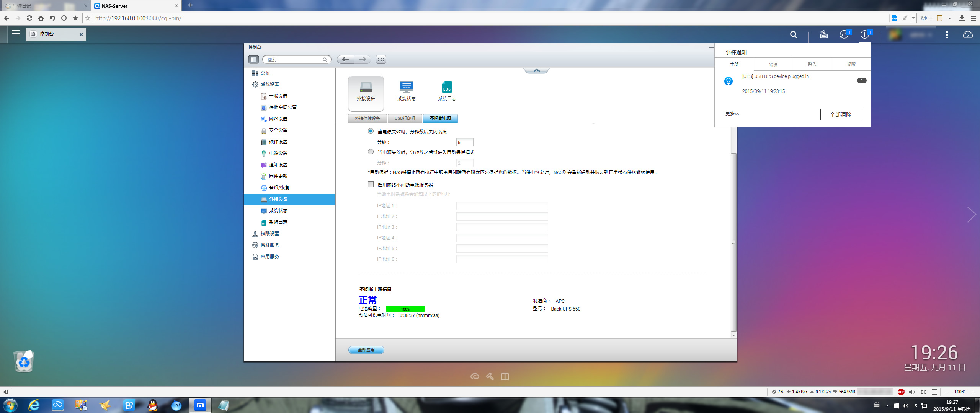Viewport: 980px width, 413px height.
Task: Click IP地址 1 input field
Action: [502, 206]
